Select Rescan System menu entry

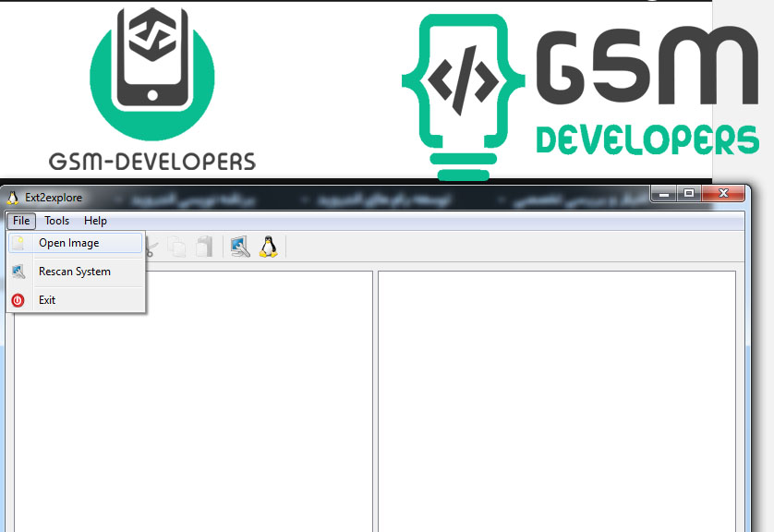pyautogui.click(x=76, y=272)
